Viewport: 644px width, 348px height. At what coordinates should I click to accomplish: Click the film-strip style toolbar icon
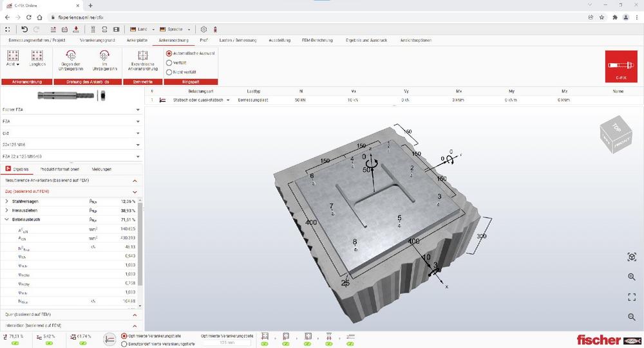[x=116, y=29]
